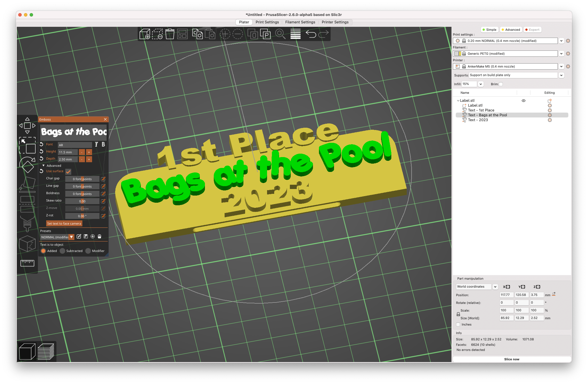Viewport: 588px width, 384px height.
Task: Open the Printer Settings tab
Action: (335, 22)
